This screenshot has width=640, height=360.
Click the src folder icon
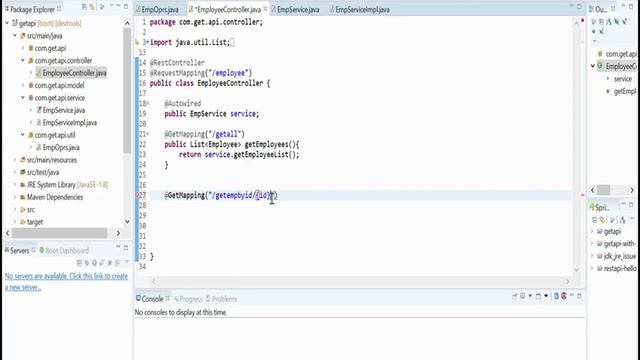pyautogui.click(x=23, y=210)
